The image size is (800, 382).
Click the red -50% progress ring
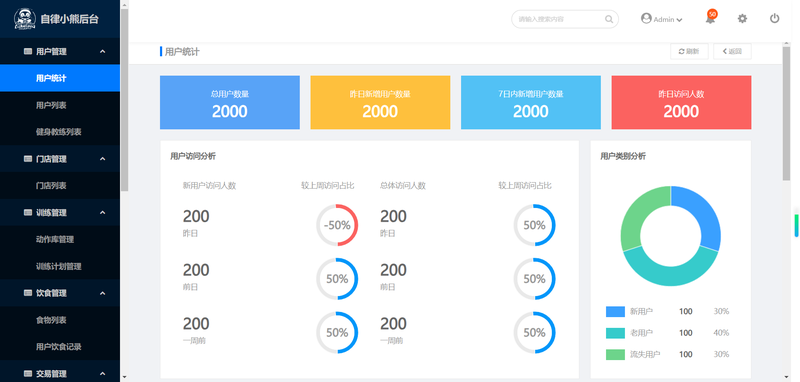click(337, 225)
